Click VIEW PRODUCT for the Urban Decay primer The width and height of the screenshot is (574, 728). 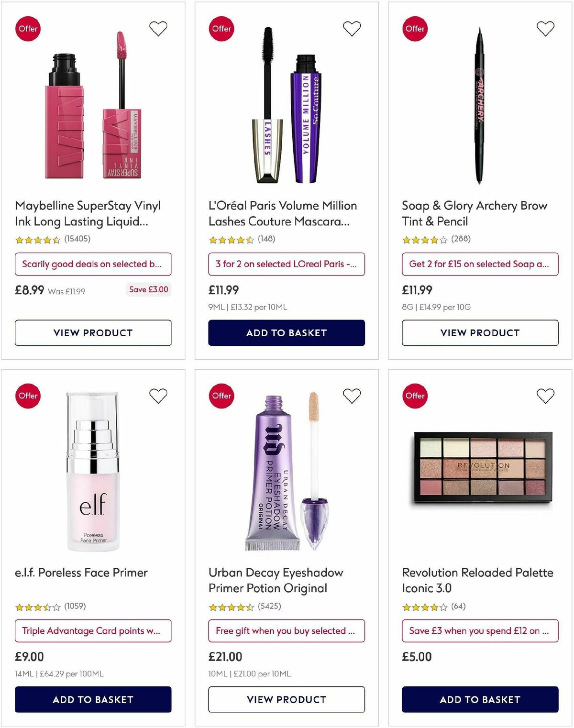[287, 699]
